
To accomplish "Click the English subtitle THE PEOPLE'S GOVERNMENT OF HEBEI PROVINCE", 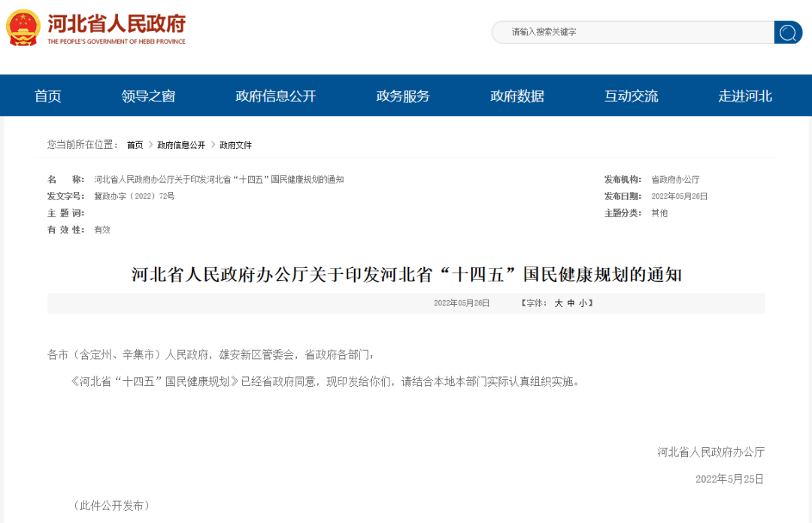I will [x=117, y=41].
